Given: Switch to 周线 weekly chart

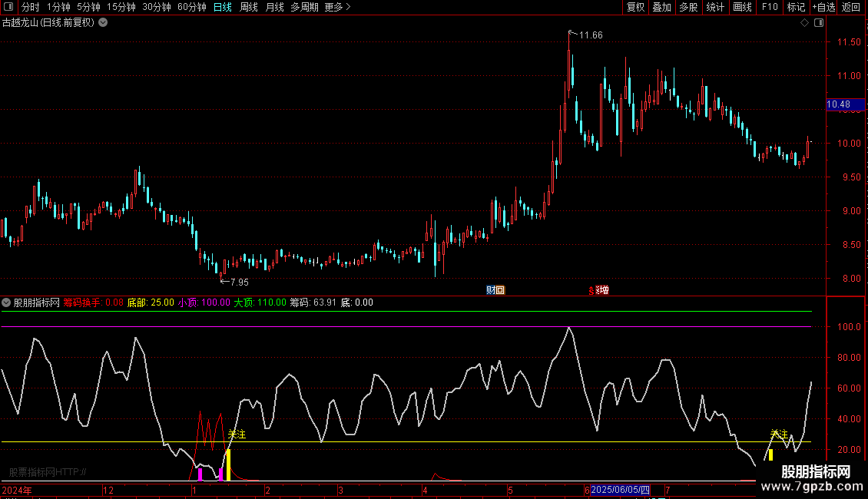Looking at the screenshot, I should (249, 7).
